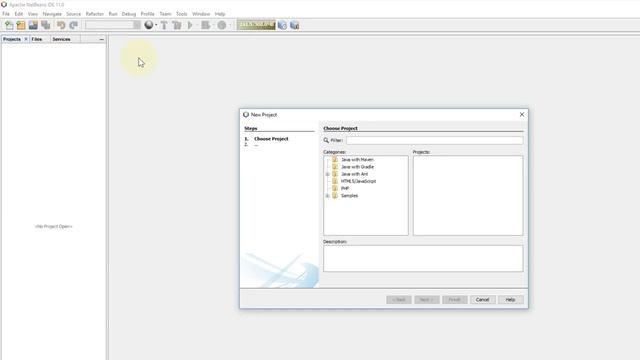640x360 pixels.
Task: Open the Help menu
Action: [220, 14]
